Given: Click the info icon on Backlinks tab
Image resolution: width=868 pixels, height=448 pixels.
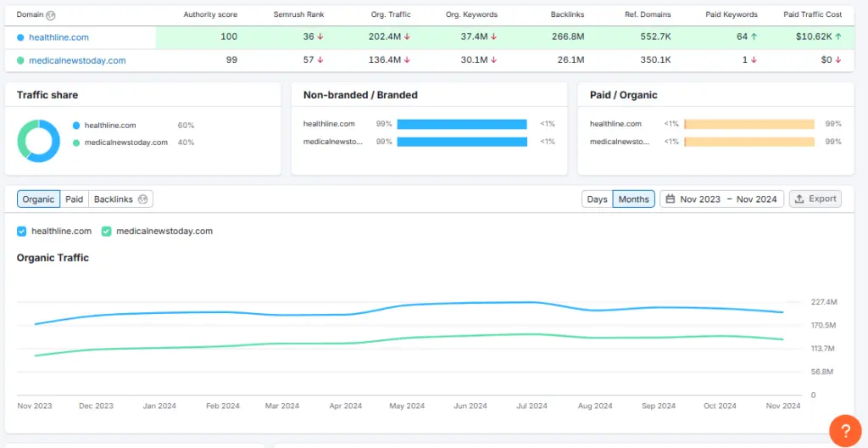Looking at the screenshot, I should (x=143, y=199).
